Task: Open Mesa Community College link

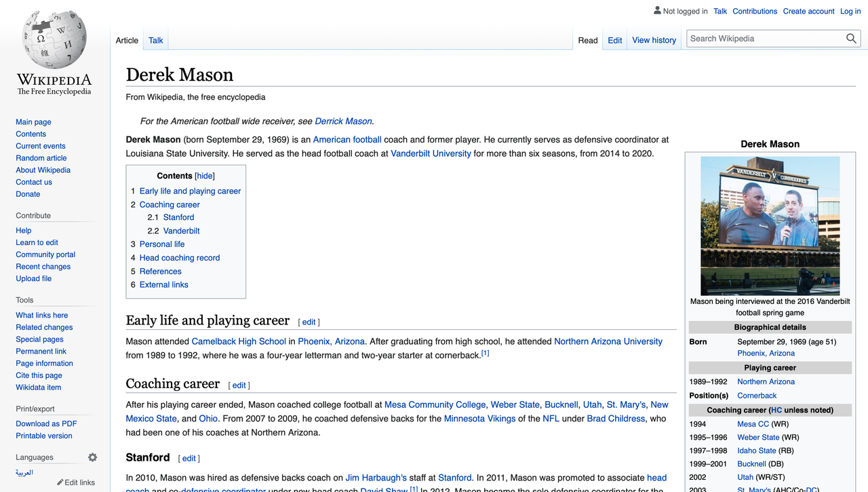Action: (x=435, y=404)
